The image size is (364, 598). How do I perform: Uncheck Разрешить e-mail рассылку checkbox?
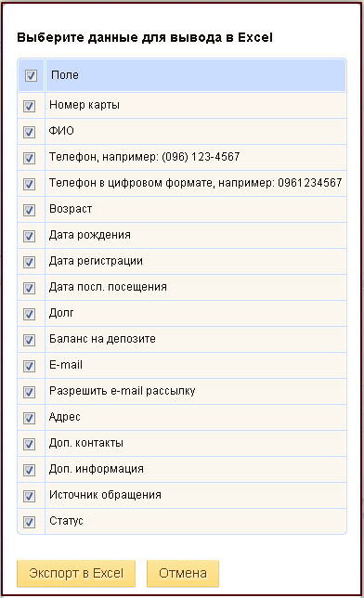click(x=30, y=392)
